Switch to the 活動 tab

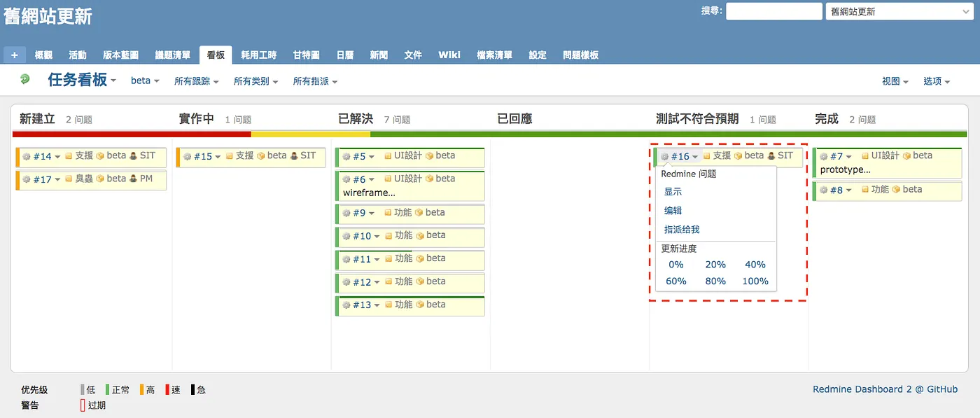78,55
